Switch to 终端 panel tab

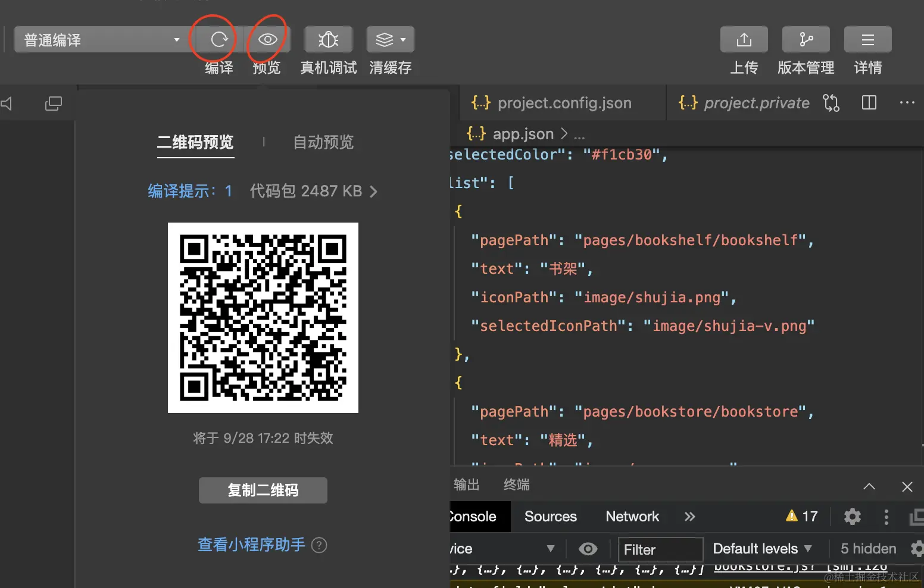pos(517,484)
